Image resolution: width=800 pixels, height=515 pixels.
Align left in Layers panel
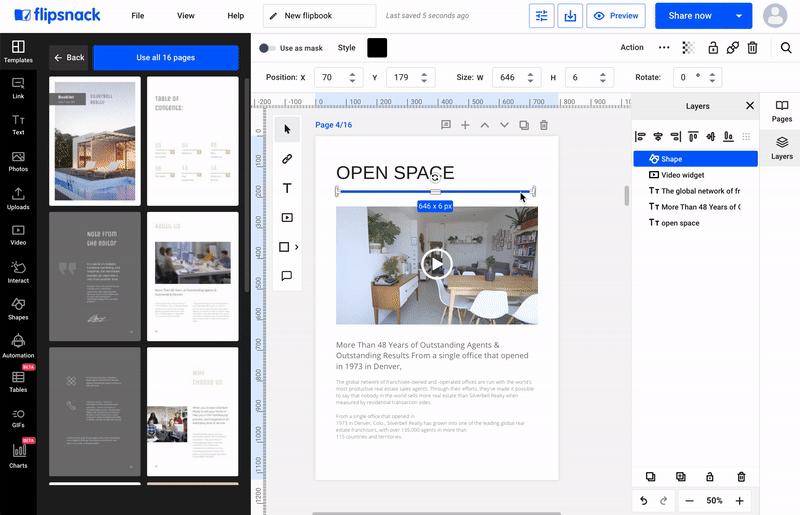click(640, 136)
